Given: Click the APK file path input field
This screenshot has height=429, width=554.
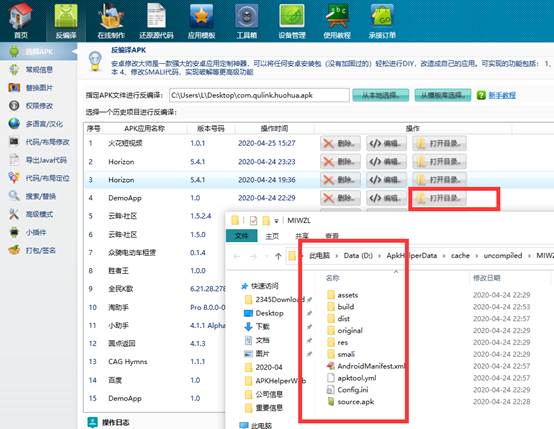Looking at the screenshot, I should 259,95.
